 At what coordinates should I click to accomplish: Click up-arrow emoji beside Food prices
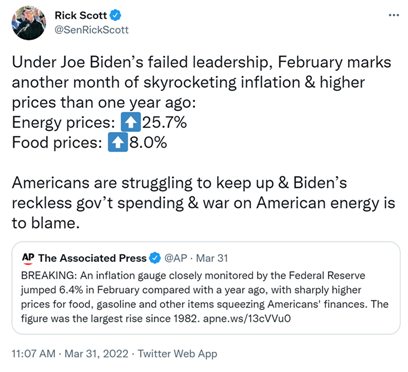(118, 142)
